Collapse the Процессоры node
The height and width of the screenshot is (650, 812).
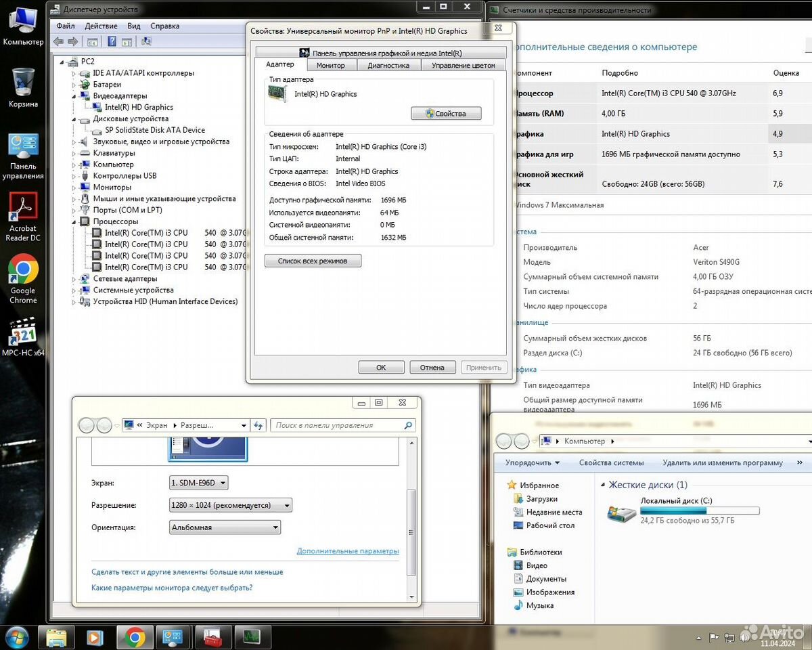pyautogui.click(x=74, y=221)
